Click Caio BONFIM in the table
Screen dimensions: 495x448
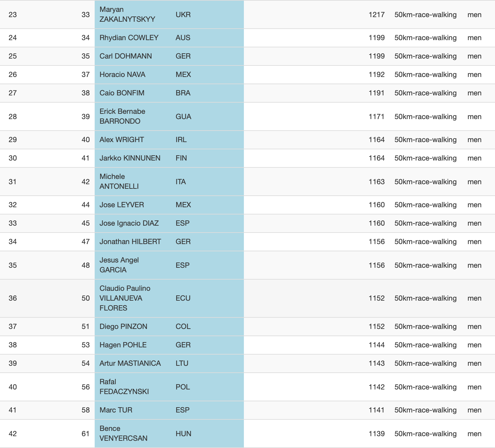pyautogui.click(x=122, y=93)
